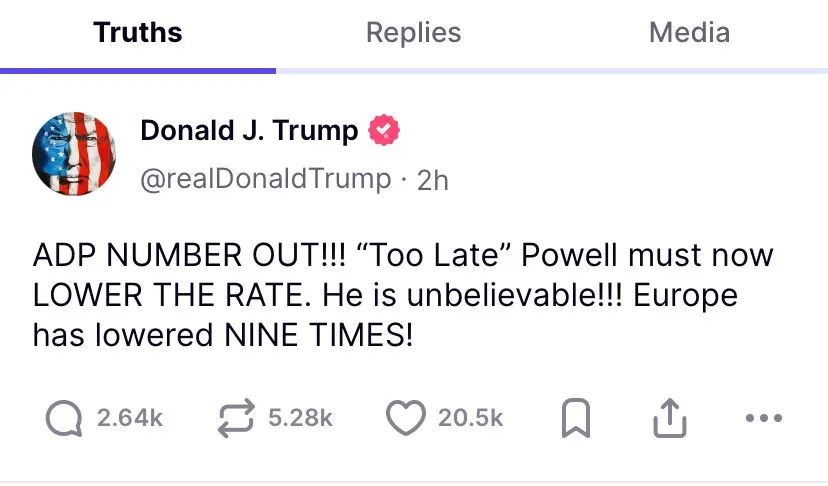This screenshot has height=486, width=828.
Task: Click the 2h post timestamp
Action: coord(432,179)
